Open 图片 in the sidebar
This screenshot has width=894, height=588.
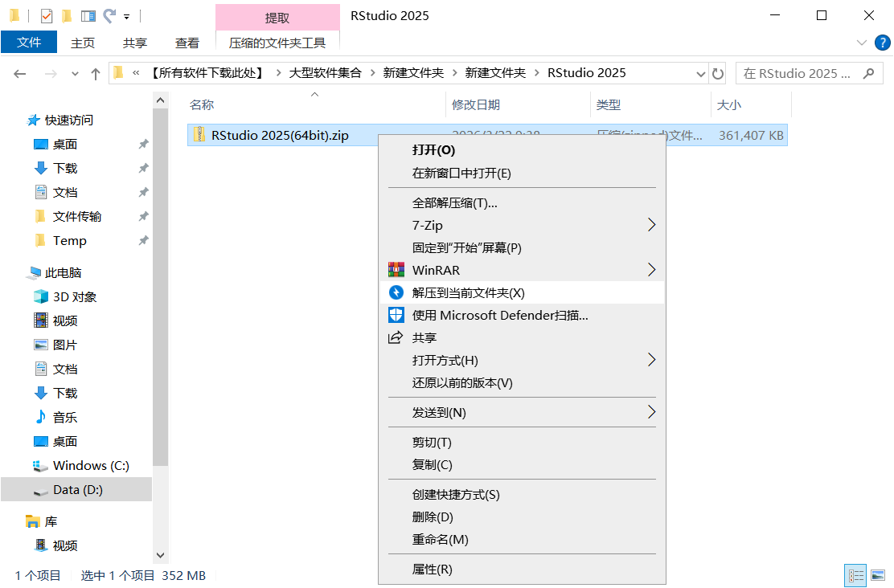[x=64, y=345]
